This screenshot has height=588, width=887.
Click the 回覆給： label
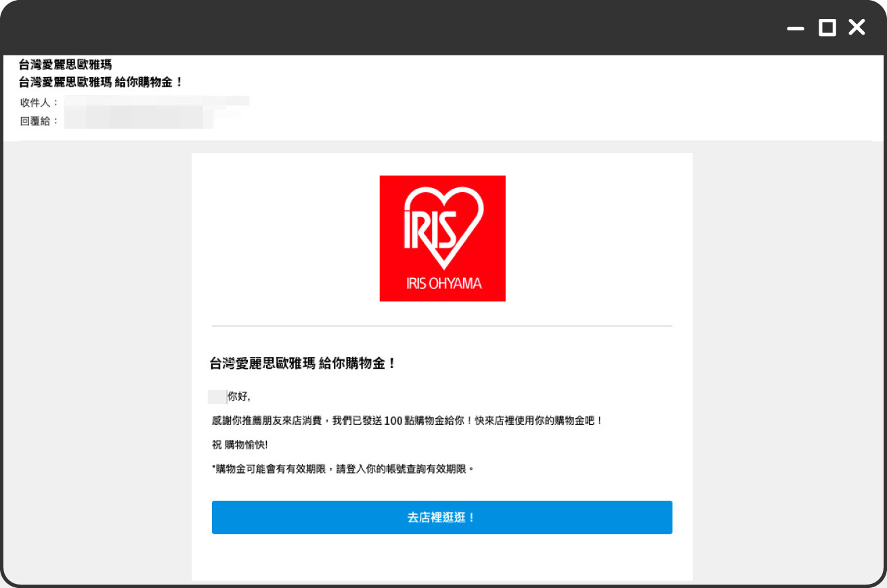pos(40,122)
